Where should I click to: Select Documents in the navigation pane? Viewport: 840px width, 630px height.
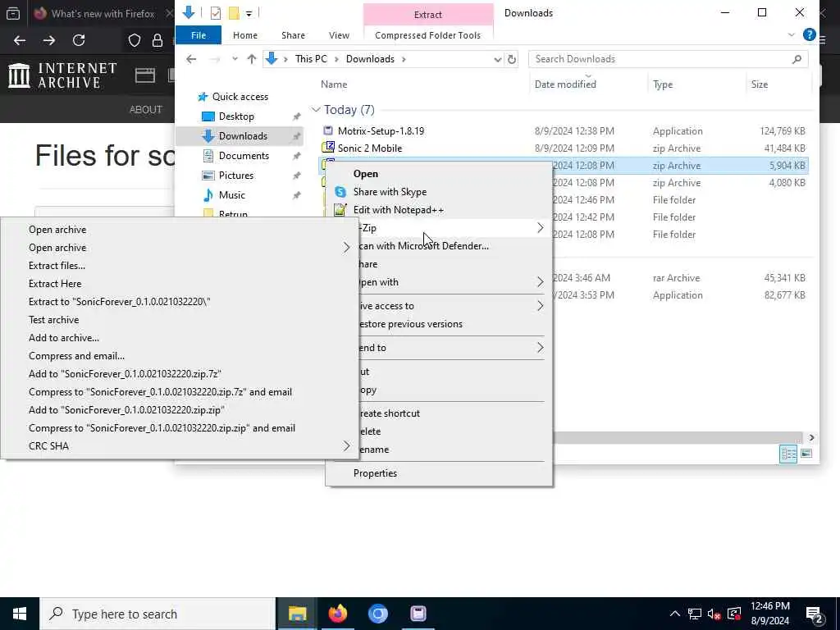click(x=244, y=156)
